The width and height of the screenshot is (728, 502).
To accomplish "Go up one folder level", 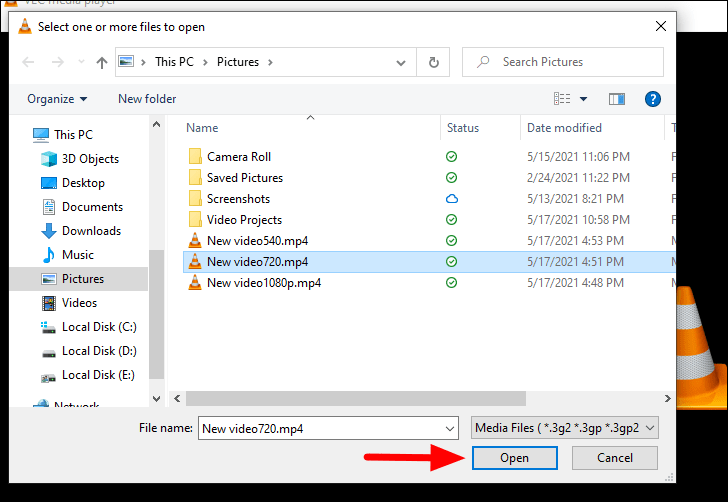I will pyautogui.click(x=102, y=62).
